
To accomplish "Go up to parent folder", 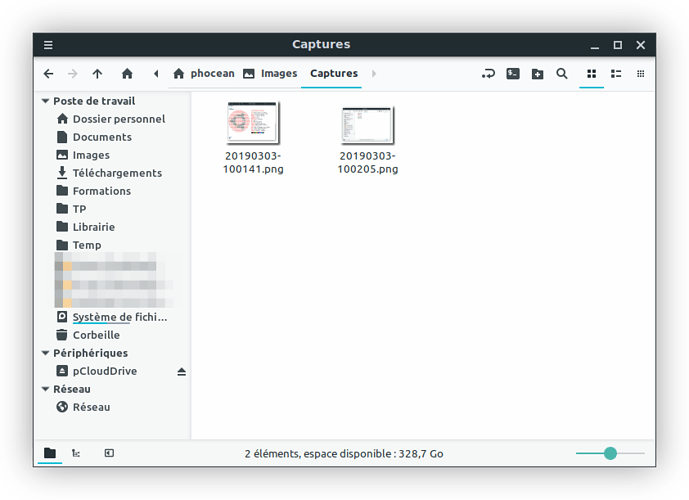I will (x=98, y=74).
